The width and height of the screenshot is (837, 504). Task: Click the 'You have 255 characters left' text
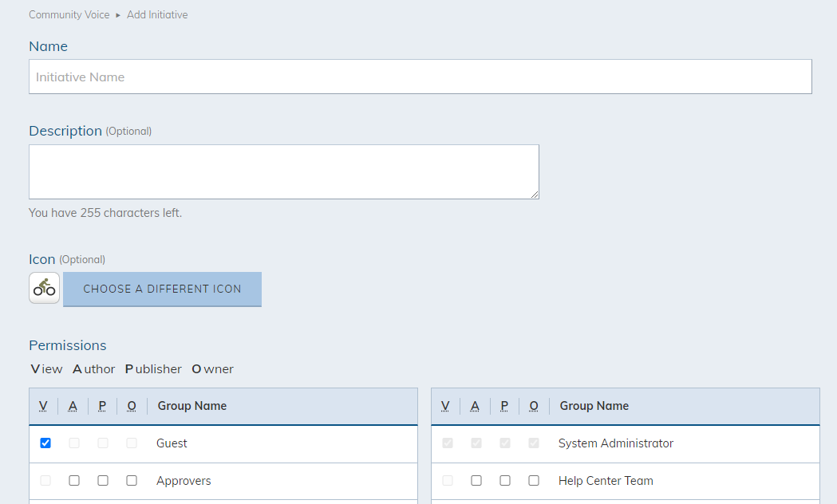(105, 213)
